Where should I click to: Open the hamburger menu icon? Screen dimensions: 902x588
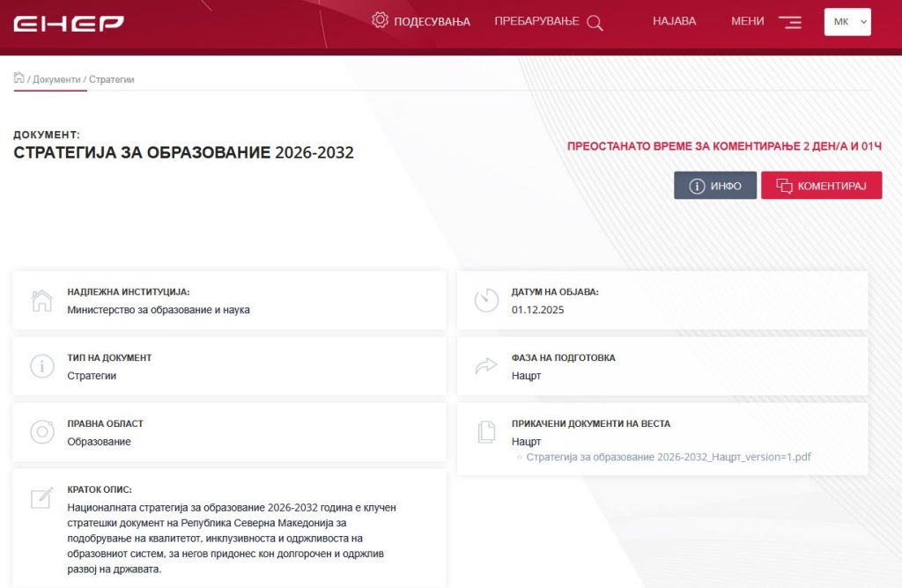tap(789, 23)
